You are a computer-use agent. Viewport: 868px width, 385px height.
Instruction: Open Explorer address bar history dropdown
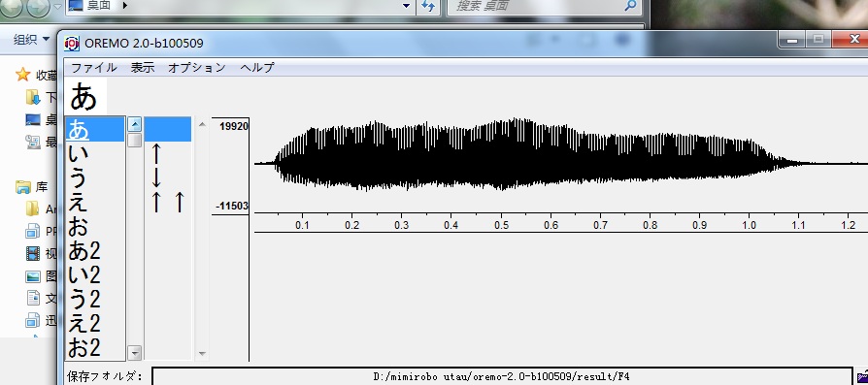pyautogui.click(x=406, y=6)
